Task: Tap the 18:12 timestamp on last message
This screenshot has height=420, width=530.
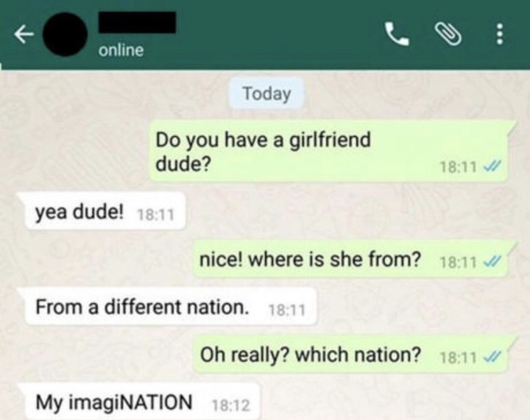Action: (x=230, y=405)
